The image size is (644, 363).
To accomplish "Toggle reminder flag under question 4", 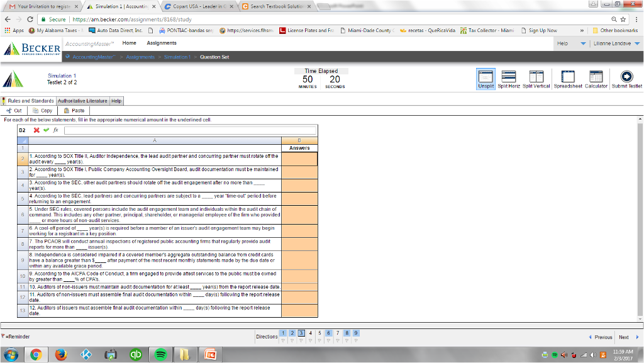I will tap(310, 340).
